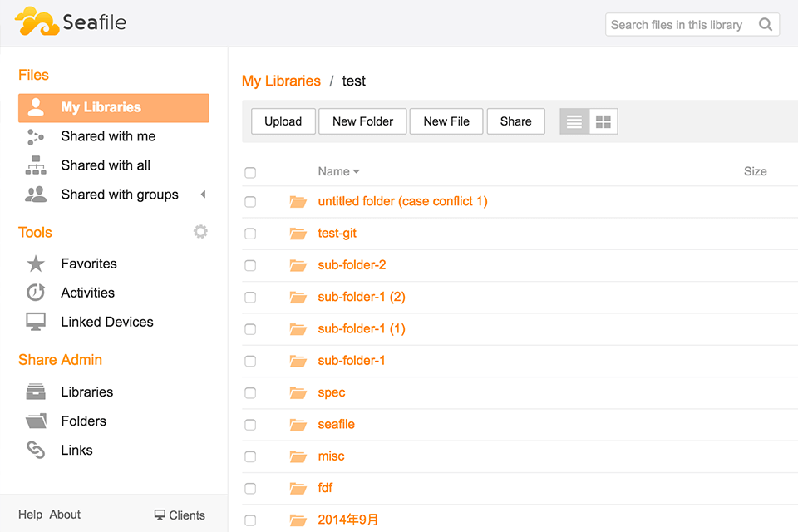Viewport: 798px width, 532px height.
Task: Click the search files input field
Action: (682, 25)
